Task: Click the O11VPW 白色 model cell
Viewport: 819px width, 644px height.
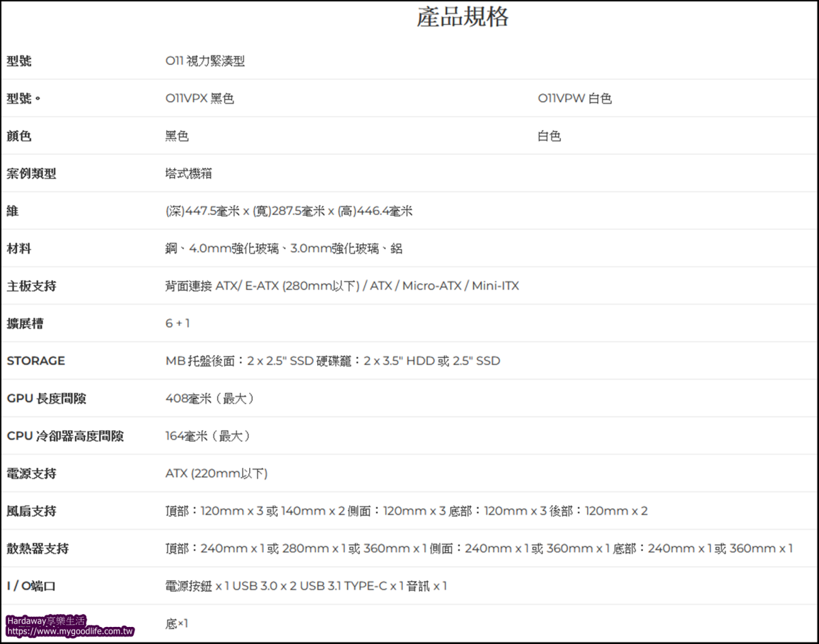Action: pos(575,99)
